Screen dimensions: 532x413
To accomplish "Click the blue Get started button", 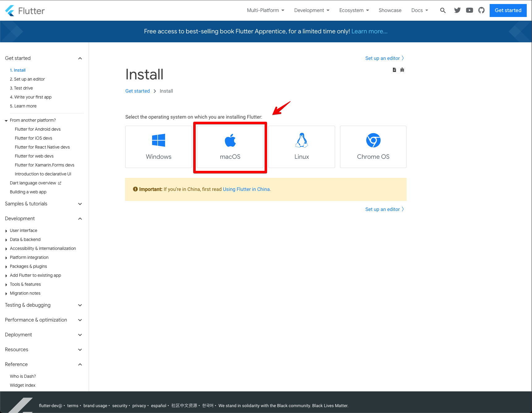I will pos(508,11).
